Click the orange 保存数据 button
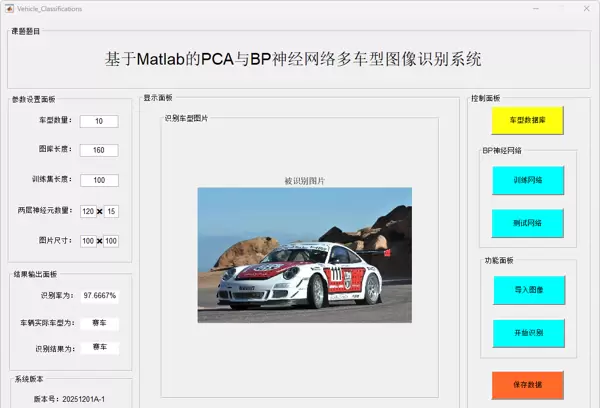Viewport: 600px width, 408px height. 528,385
